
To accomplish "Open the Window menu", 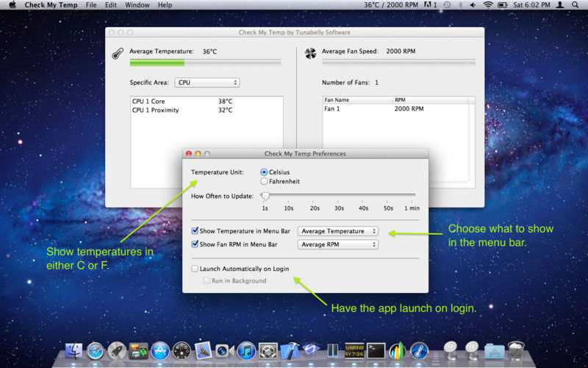I will [x=137, y=5].
